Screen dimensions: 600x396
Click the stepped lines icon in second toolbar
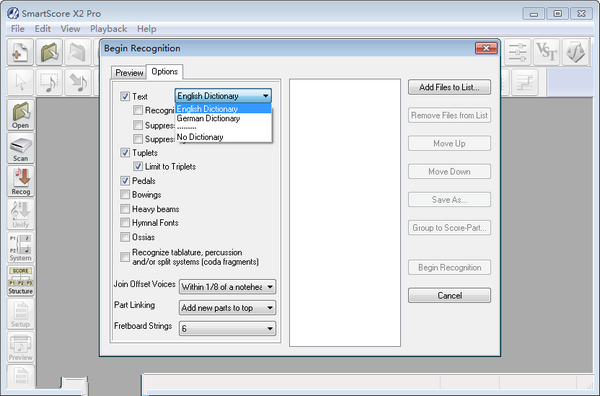pyautogui.click(x=525, y=82)
